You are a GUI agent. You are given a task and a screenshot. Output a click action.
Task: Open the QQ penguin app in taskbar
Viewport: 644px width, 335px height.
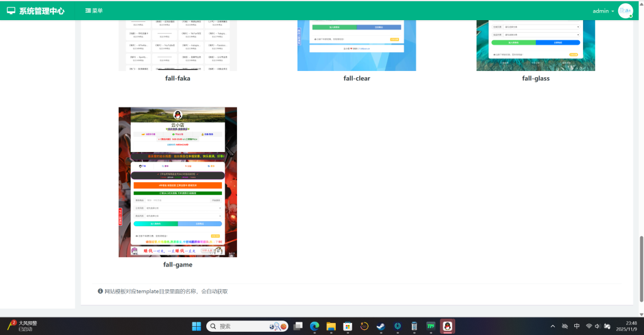(x=447, y=326)
